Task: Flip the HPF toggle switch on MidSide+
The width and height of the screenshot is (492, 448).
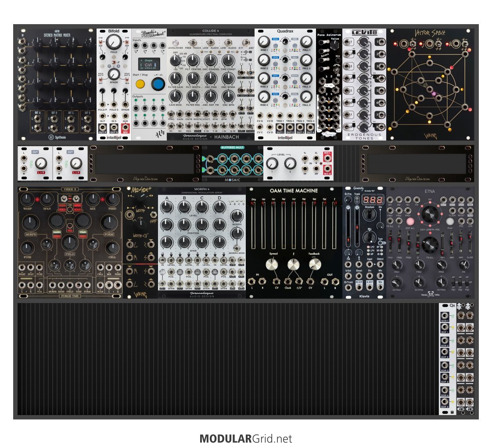Action: [x=154, y=215]
